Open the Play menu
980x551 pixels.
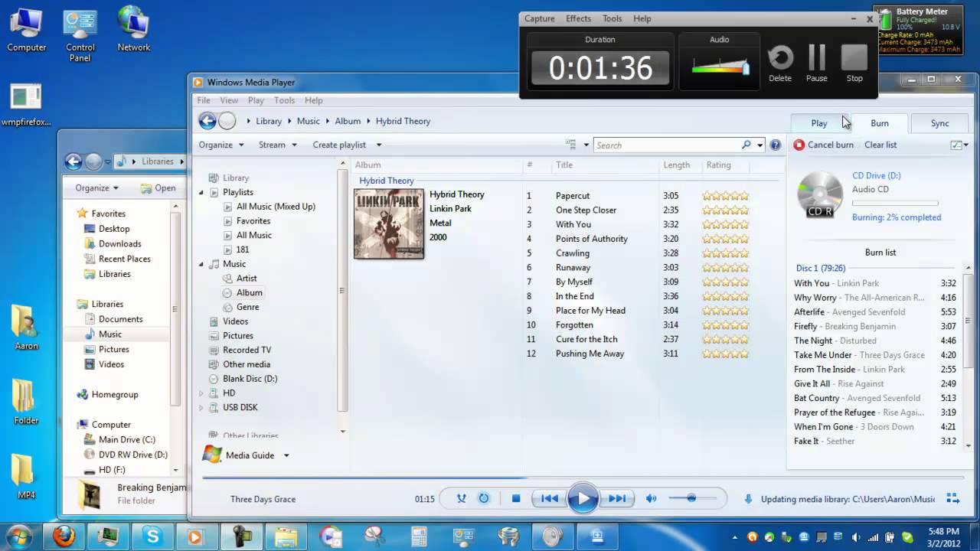click(256, 100)
